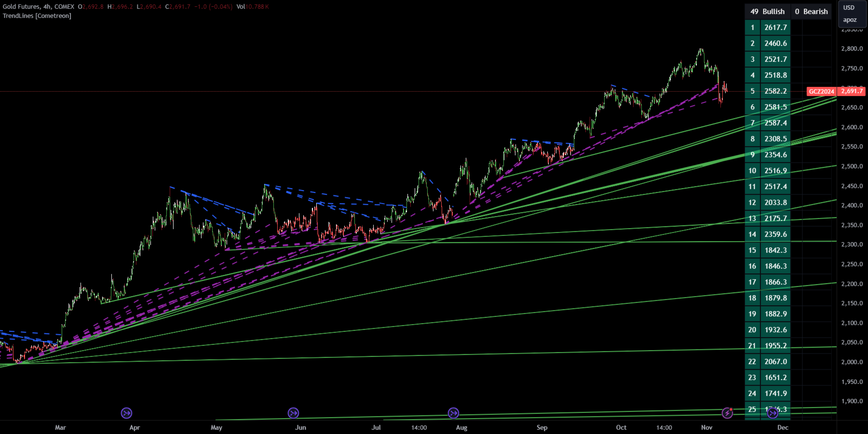This screenshot has height=434, width=868.
Task: Click the close value C2,691.7
Action: (178, 7)
